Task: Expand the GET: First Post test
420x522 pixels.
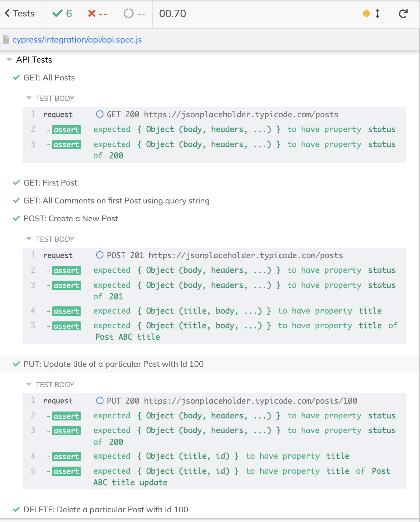Action: (x=50, y=183)
